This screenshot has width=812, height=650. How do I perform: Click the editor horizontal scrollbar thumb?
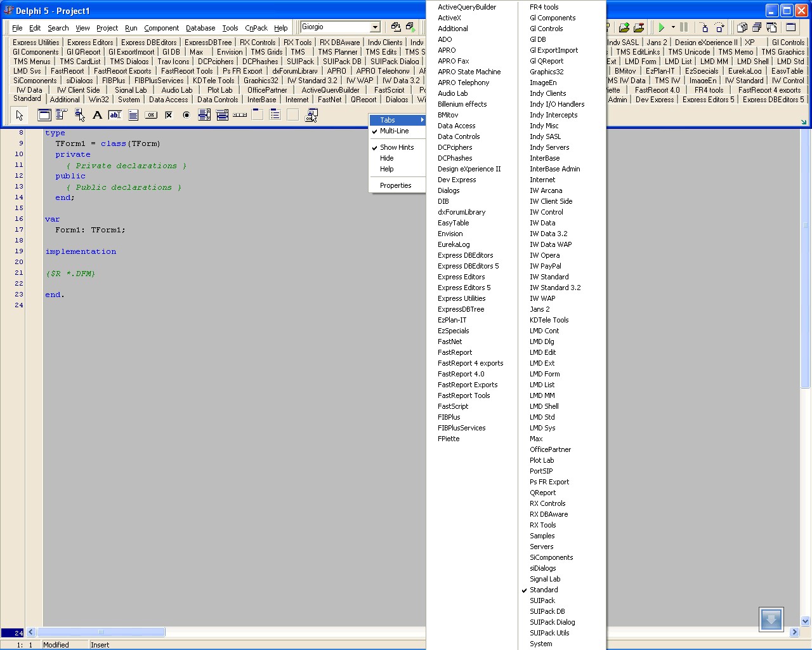[x=101, y=632]
